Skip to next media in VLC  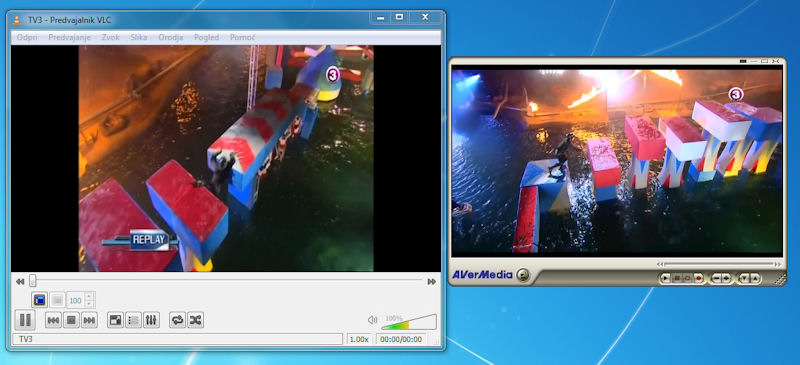(89, 321)
